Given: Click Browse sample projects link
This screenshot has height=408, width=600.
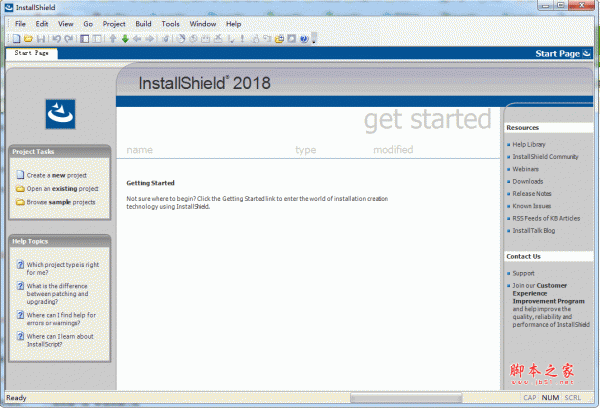Looking at the screenshot, I should [x=61, y=202].
